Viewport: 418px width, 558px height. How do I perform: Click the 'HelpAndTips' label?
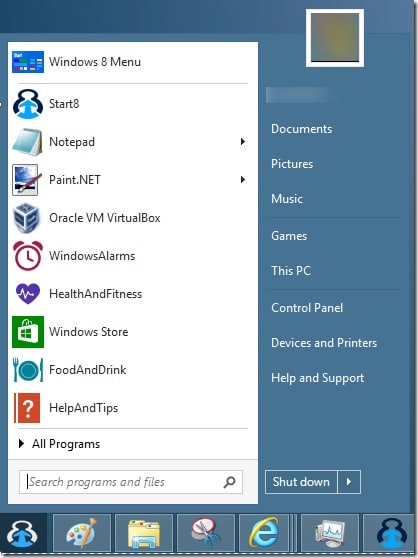(84, 408)
